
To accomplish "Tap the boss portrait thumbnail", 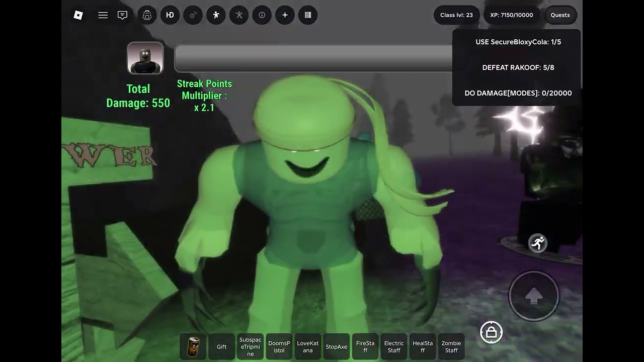I will coord(145,58).
